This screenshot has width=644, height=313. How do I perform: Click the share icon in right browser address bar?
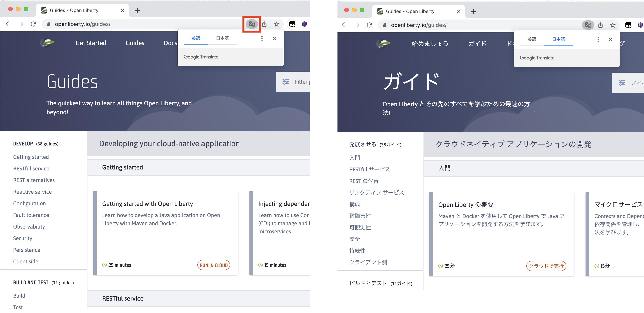coord(600,25)
